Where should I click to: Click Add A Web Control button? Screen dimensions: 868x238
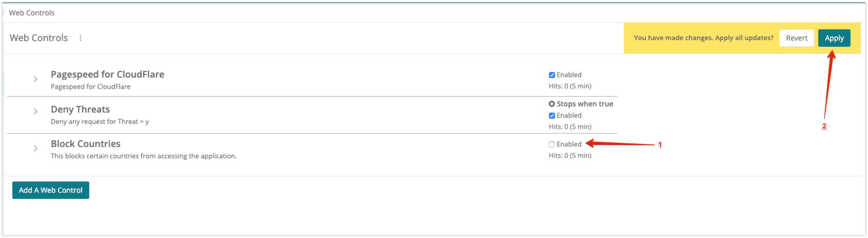point(51,190)
